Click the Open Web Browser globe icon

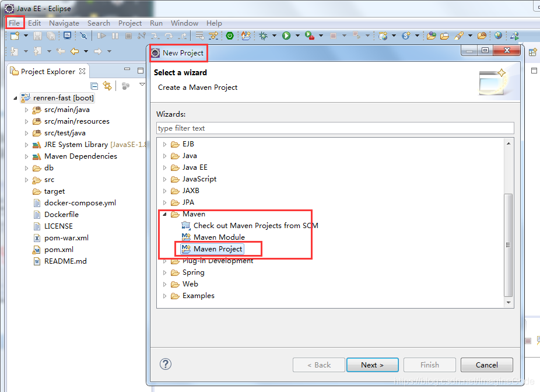498,36
